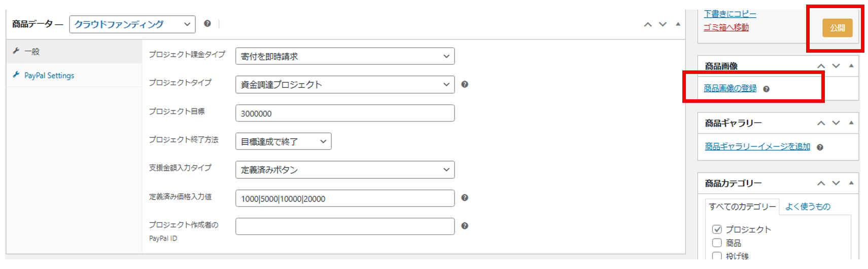Switch to the PayPal Settings tab
Image resolution: width=868 pixels, height=269 pixels.
point(49,75)
